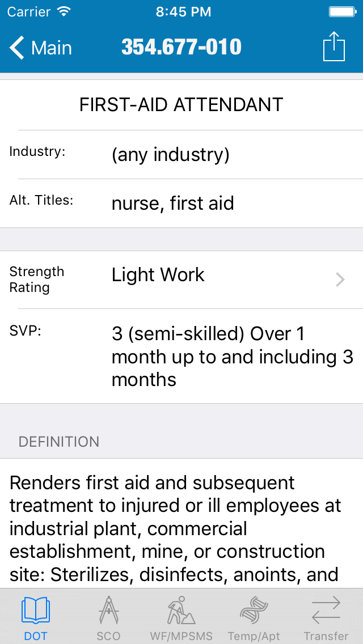Tap the battery indicator in status bar
This screenshot has height=644, width=363.
(x=342, y=12)
